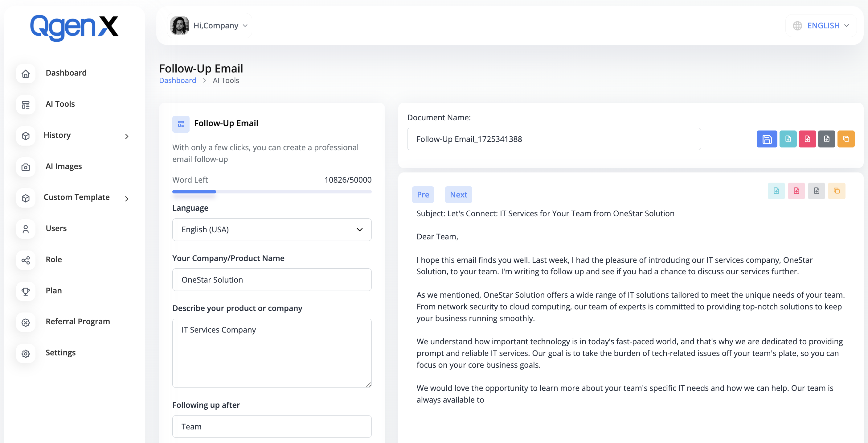Open AI Images in the sidebar
Screen dimensions: 868x443
[x=64, y=166]
